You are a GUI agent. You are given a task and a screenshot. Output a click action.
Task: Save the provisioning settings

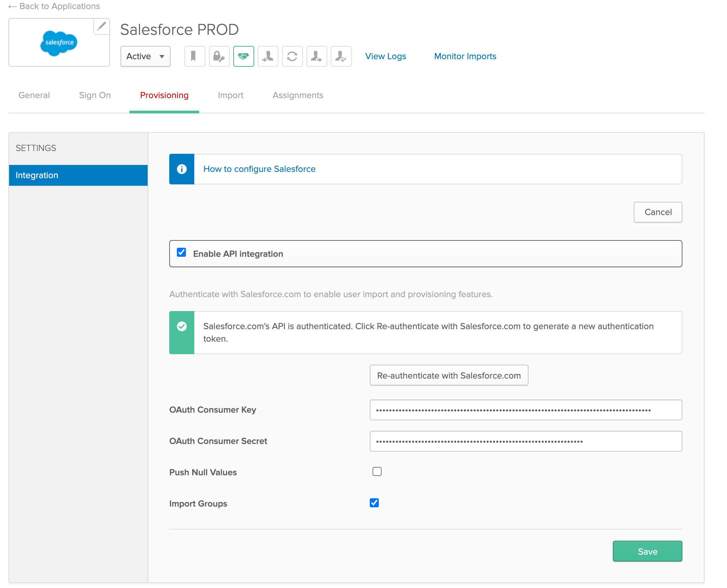coord(647,551)
